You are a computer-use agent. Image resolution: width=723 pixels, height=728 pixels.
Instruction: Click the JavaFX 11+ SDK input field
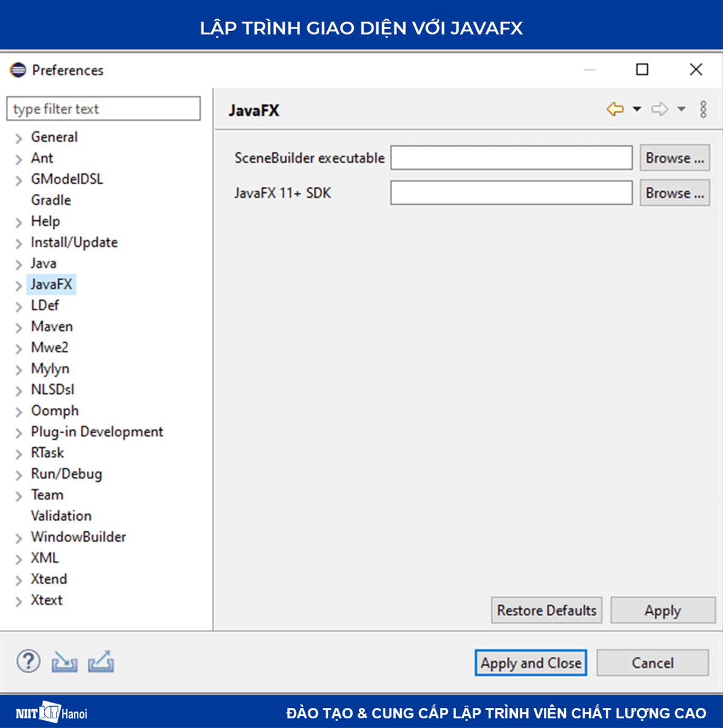[x=511, y=192]
